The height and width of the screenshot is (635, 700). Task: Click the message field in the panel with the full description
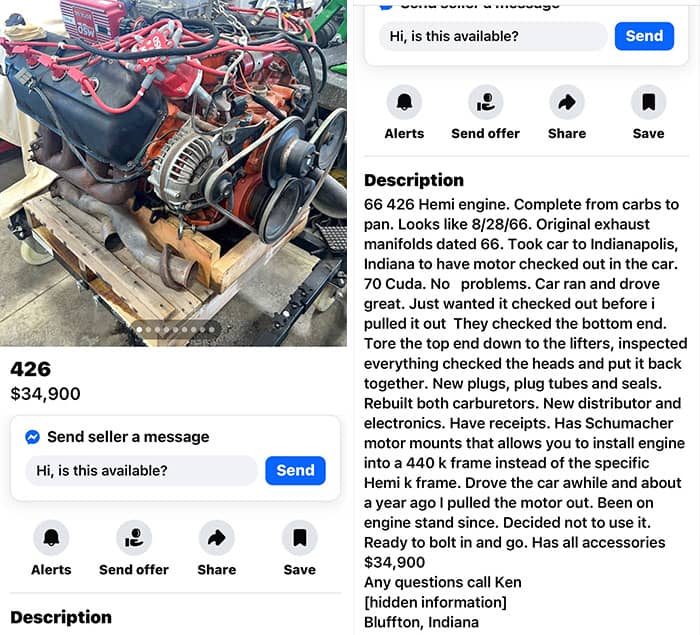[492, 36]
